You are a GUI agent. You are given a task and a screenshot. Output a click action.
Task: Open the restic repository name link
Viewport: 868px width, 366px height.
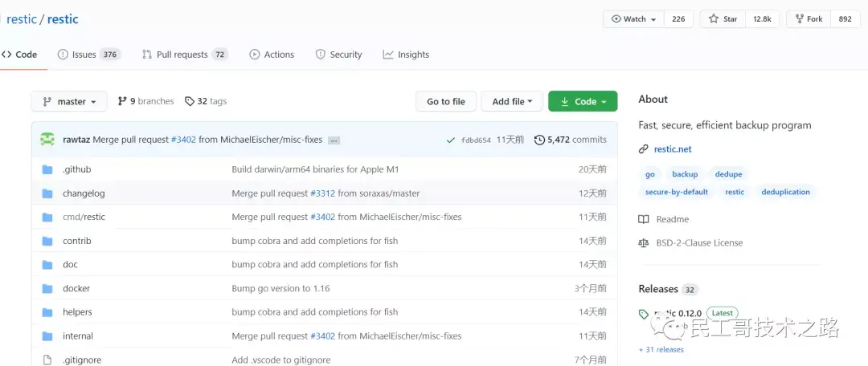coord(63,18)
